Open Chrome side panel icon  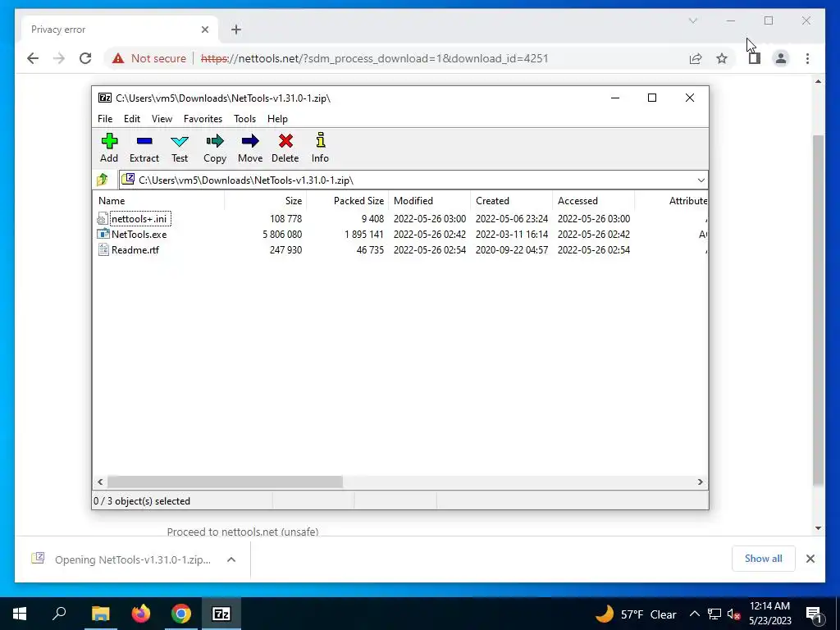pos(755,58)
